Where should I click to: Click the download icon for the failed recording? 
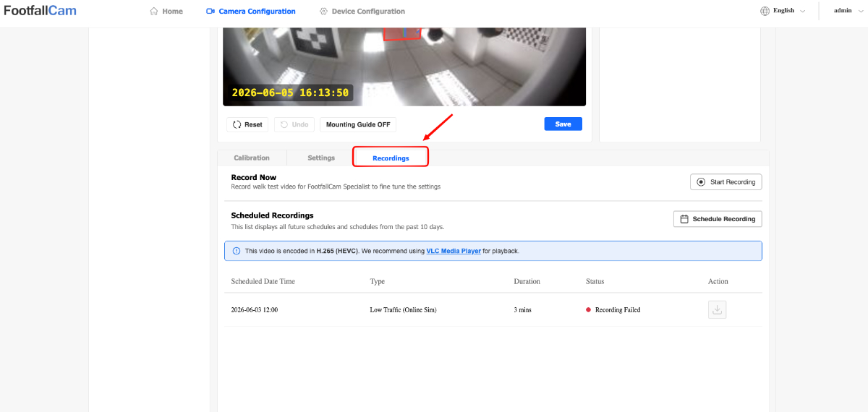click(717, 309)
